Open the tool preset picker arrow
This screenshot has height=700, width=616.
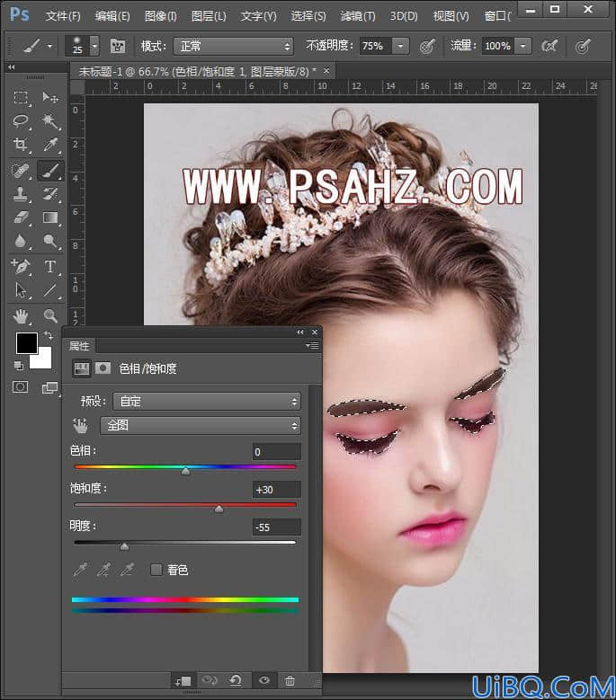[x=49, y=46]
